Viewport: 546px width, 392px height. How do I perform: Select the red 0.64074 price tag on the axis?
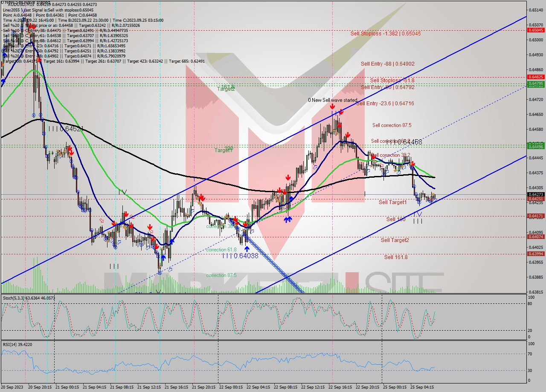(x=535, y=237)
